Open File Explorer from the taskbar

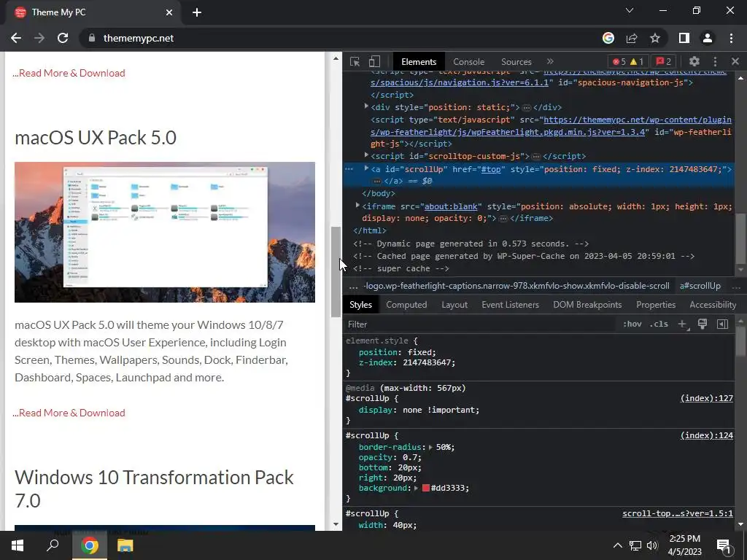(x=125, y=545)
